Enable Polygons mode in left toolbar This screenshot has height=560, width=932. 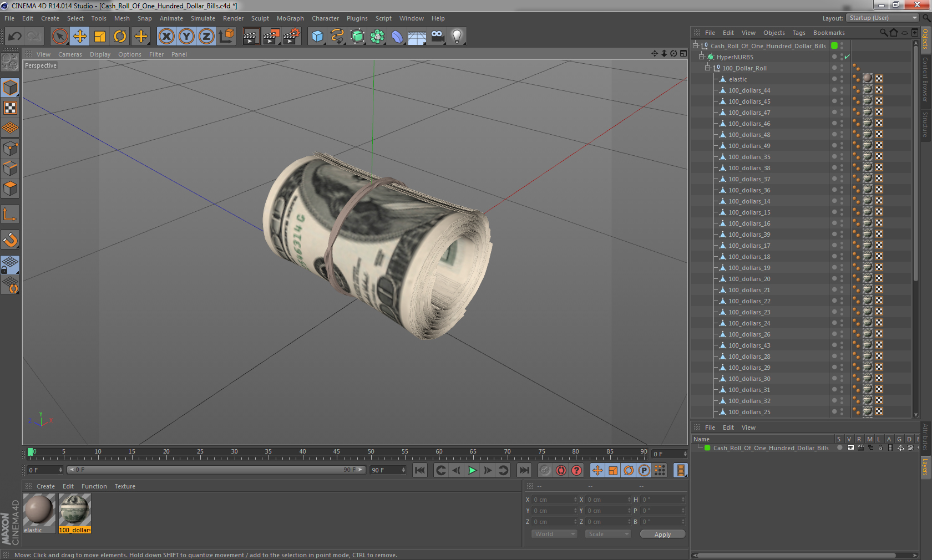click(x=10, y=189)
